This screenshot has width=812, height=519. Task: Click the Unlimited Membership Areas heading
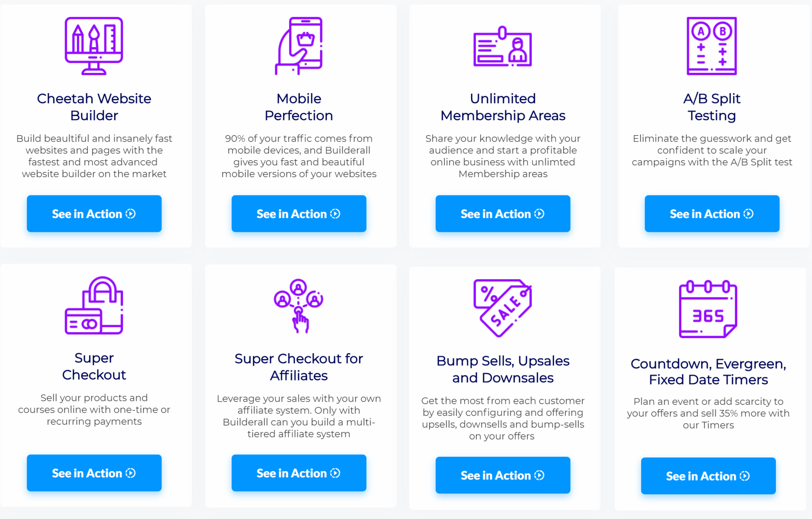pyautogui.click(x=503, y=107)
